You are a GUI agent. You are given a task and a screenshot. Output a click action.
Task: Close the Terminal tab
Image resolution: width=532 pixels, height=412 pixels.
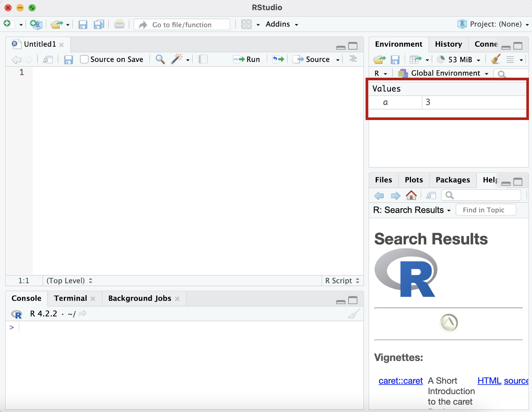(93, 299)
